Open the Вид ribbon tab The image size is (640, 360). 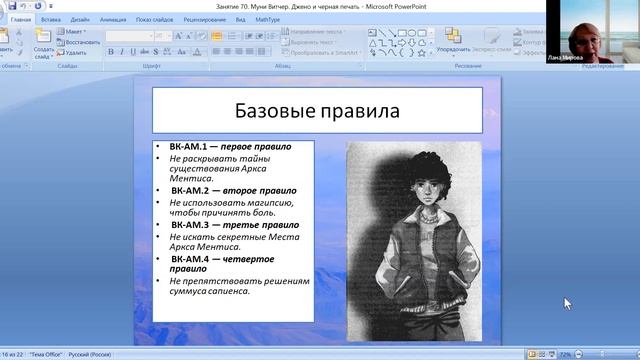click(240, 20)
